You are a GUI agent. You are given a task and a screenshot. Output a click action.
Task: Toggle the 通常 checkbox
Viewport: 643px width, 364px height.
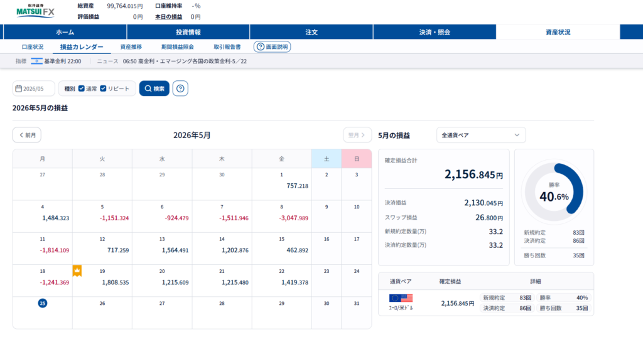[x=82, y=88]
